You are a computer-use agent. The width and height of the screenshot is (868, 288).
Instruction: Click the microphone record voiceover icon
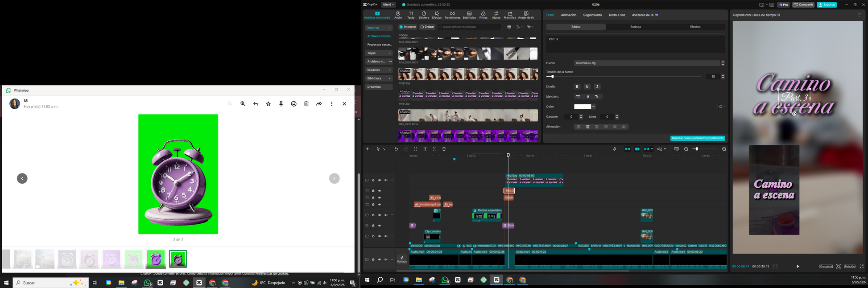click(615, 149)
